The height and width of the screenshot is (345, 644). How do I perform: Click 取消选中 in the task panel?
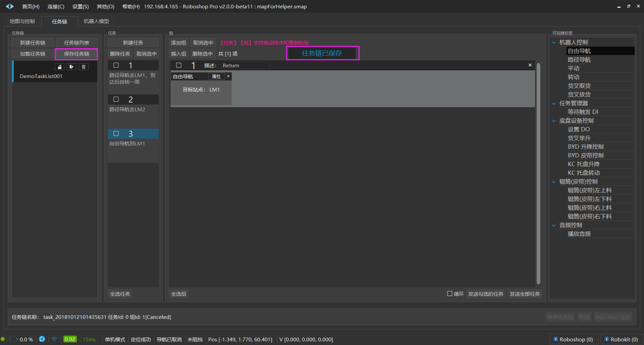click(147, 54)
